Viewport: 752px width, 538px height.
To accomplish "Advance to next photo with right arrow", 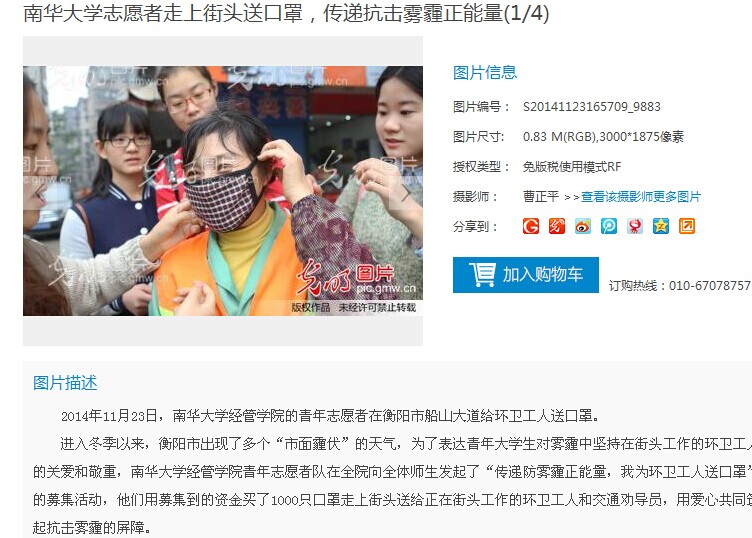I will (x=406, y=193).
